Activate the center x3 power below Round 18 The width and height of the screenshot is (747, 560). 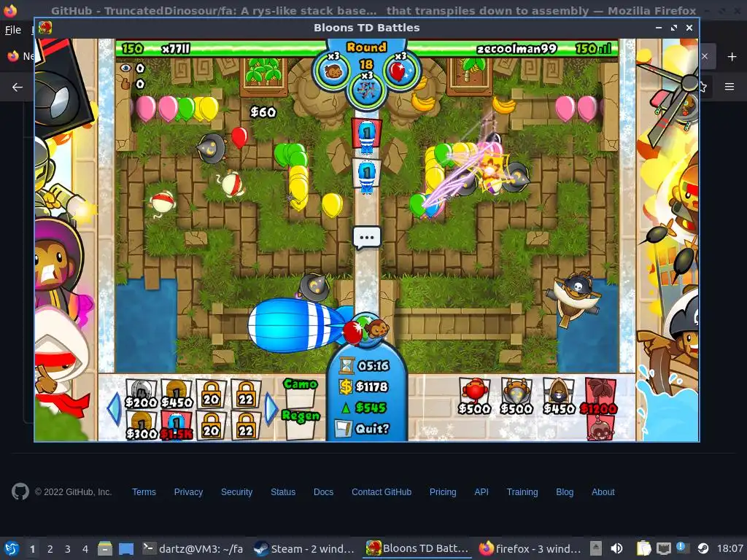coord(366,89)
